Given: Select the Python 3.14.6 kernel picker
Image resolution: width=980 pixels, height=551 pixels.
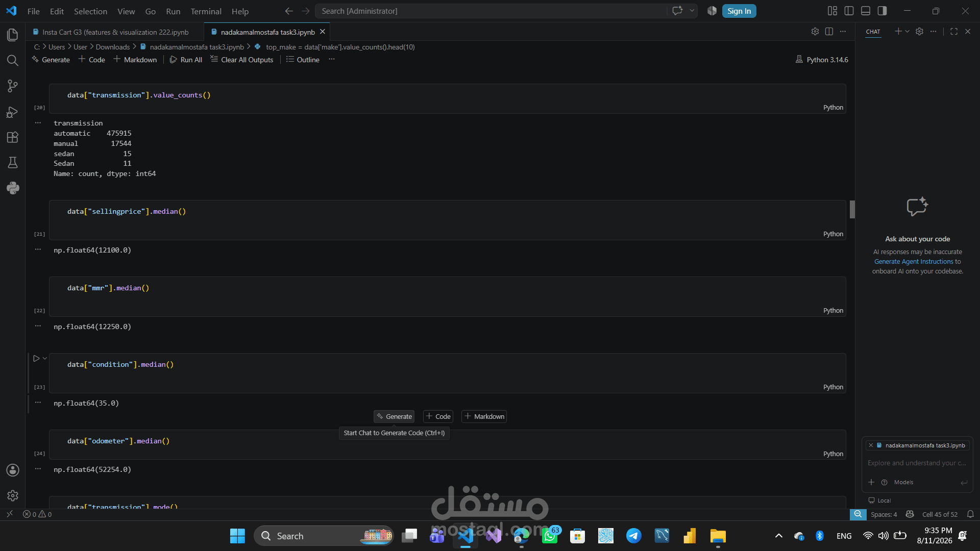Looking at the screenshot, I should [822, 60].
